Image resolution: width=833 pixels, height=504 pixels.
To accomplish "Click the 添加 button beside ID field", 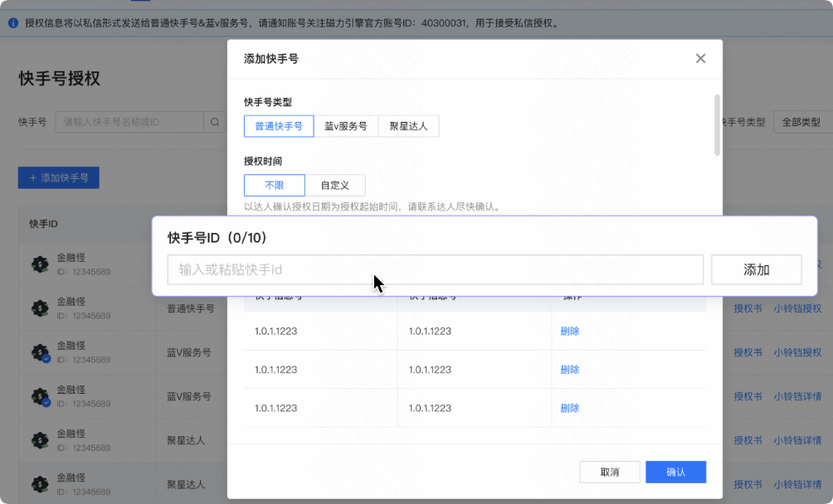I will pos(756,269).
